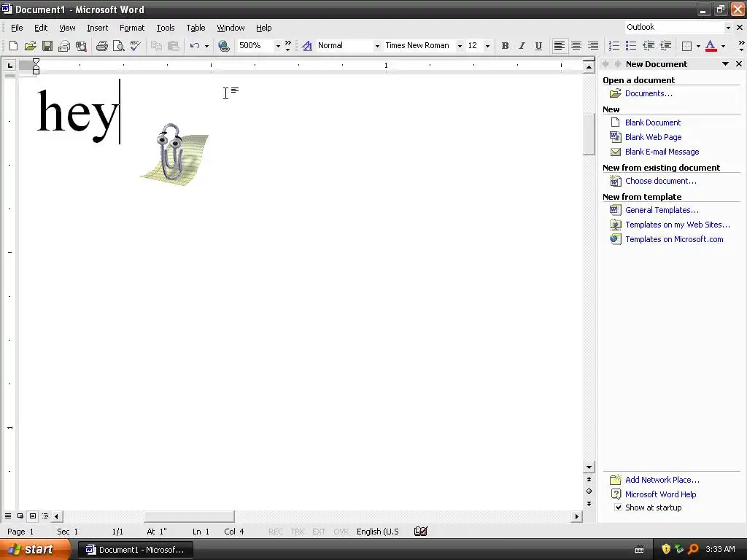The width and height of the screenshot is (747, 560).
Task: Toggle OVR overtype mode in status bar
Action: click(341, 532)
